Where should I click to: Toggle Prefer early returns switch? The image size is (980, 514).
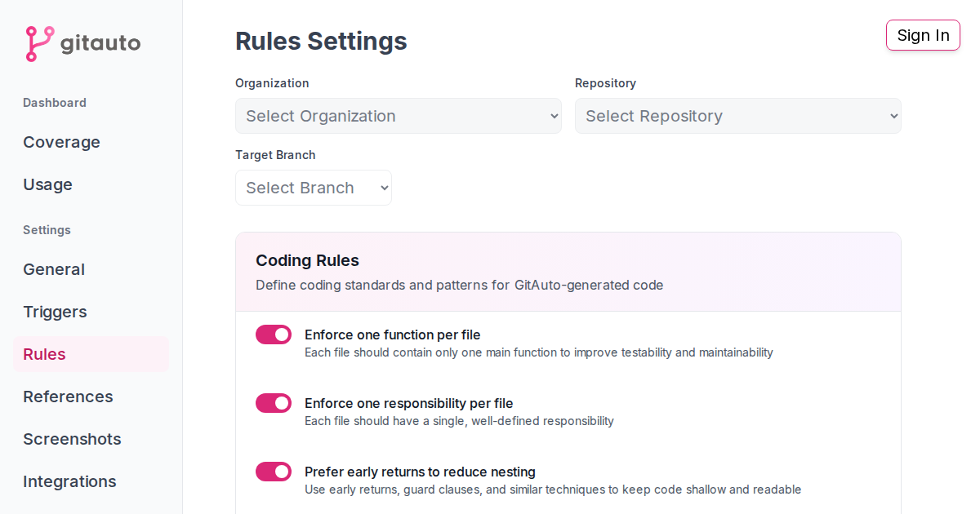pyautogui.click(x=274, y=472)
